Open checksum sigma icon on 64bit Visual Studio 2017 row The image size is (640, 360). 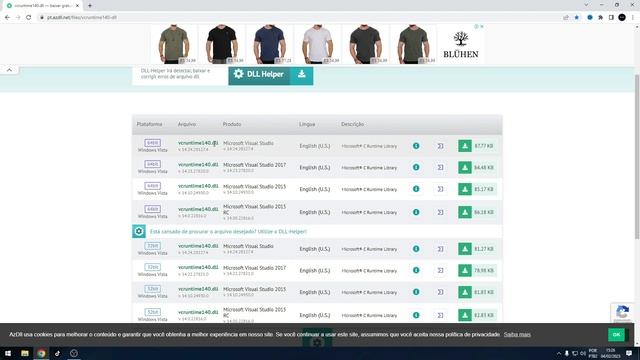[440, 167]
